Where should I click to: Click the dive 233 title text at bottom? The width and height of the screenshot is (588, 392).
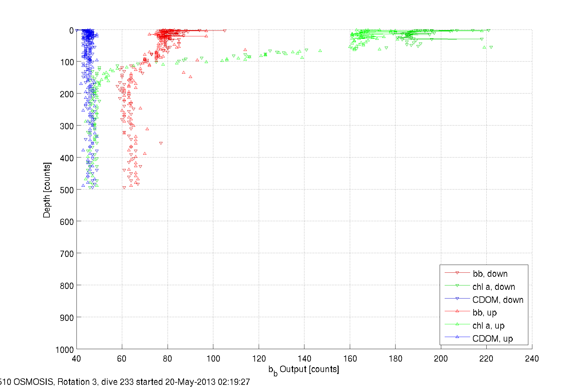coord(124,382)
